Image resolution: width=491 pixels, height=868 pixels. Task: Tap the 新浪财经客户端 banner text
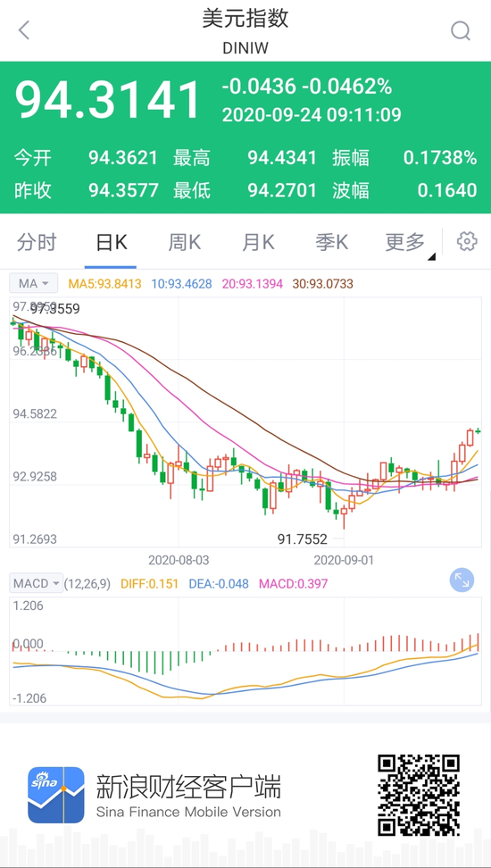(188, 786)
